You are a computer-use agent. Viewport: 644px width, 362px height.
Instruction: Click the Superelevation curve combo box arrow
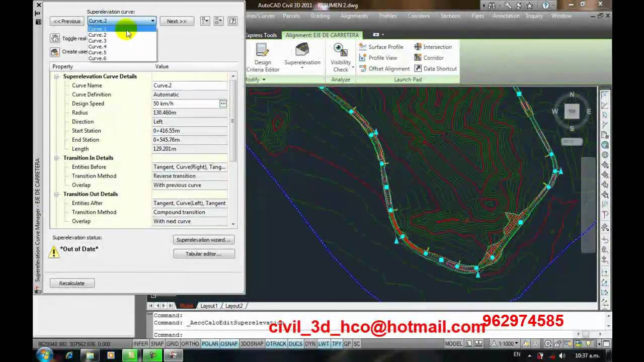click(x=152, y=21)
